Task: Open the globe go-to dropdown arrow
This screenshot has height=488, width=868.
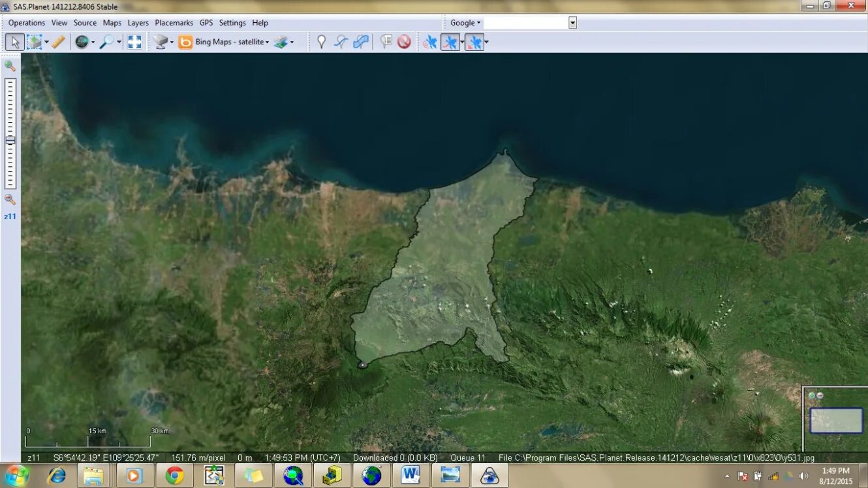Action: click(93, 42)
